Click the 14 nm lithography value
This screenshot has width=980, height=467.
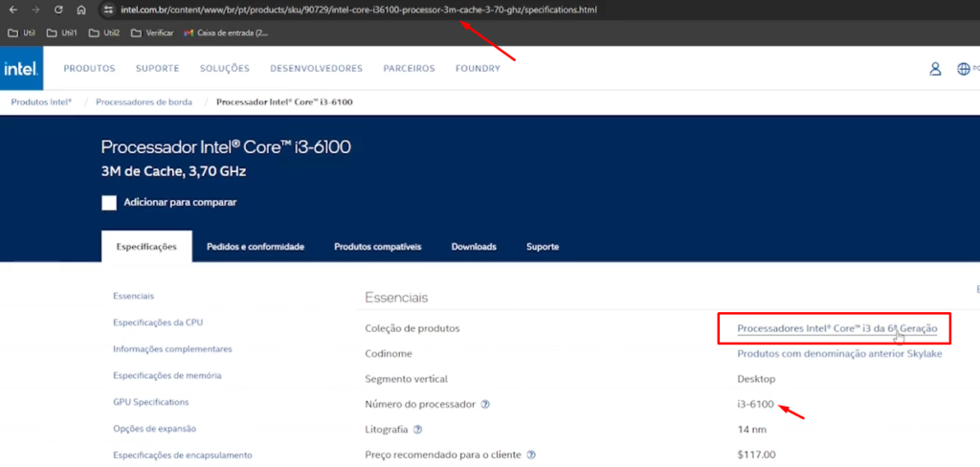pos(752,430)
